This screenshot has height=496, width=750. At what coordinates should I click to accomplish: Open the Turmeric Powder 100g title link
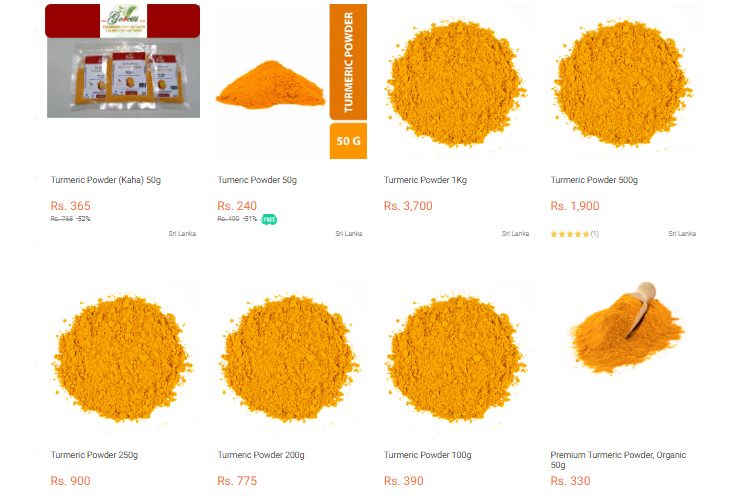428,455
